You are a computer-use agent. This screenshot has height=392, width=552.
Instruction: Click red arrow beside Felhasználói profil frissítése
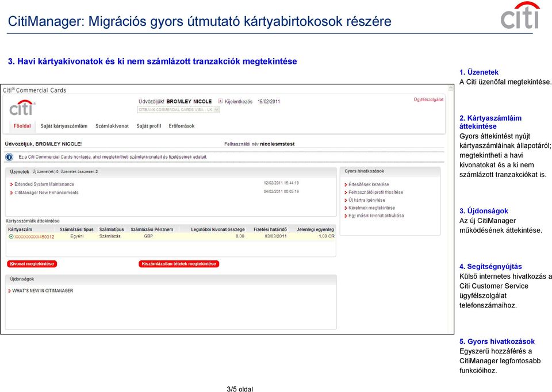[x=346, y=193]
